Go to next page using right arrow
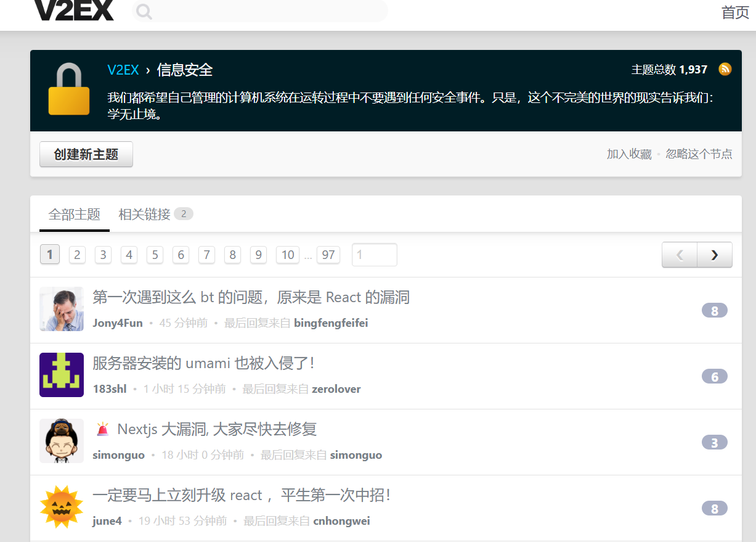This screenshot has height=542, width=756. pyautogui.click(x=714, y=255)
